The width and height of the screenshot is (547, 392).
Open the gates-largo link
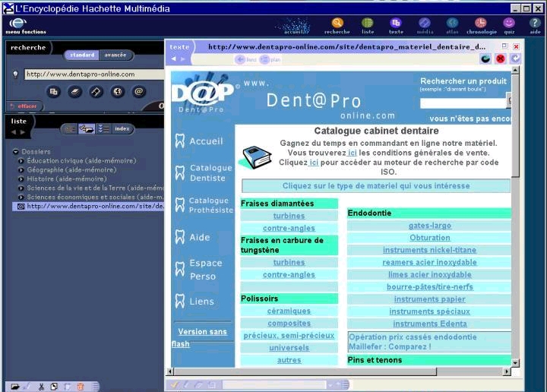click(430, 226)
